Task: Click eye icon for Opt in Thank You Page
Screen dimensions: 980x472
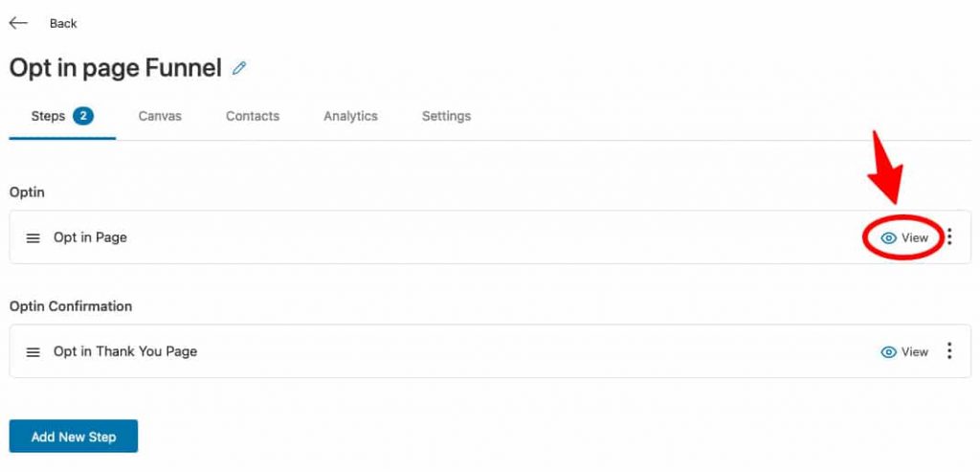Action: click(x=889, y=352)
